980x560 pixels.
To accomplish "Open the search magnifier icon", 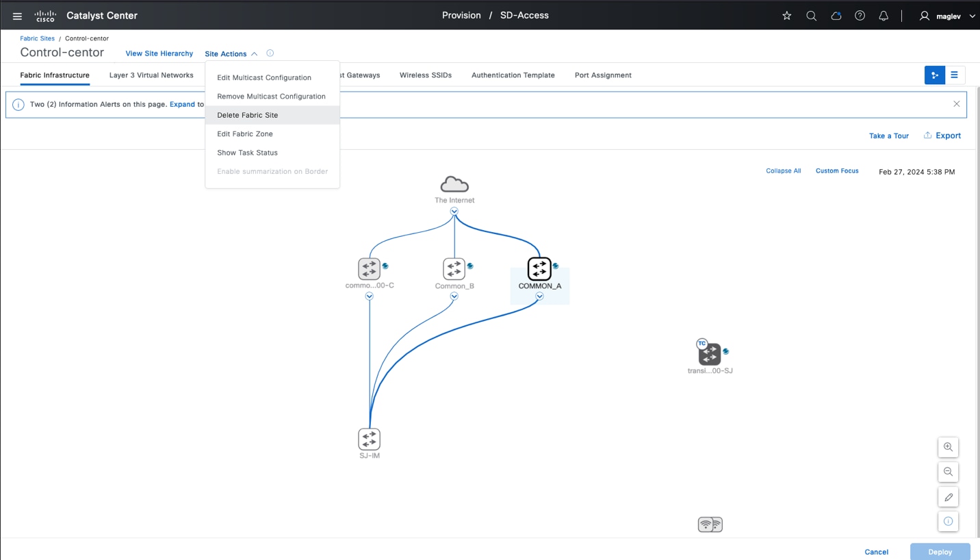I will 811,16.
